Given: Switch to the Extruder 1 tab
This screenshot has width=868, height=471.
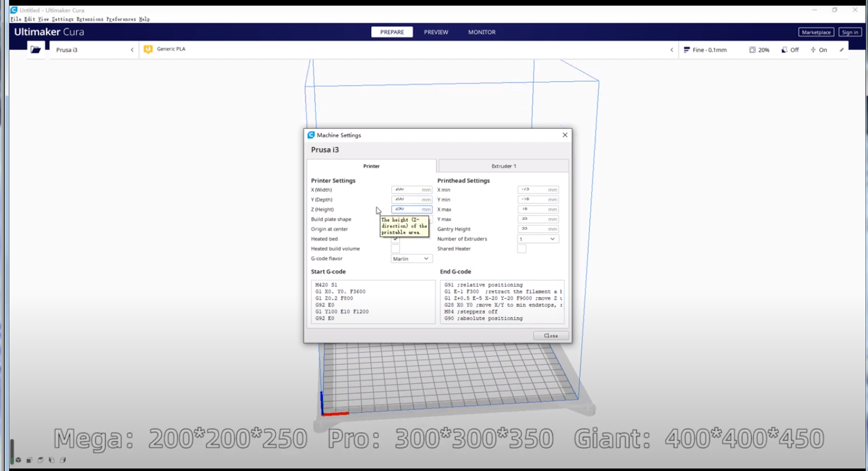Looking at the screenshot, I should [504, 166].
